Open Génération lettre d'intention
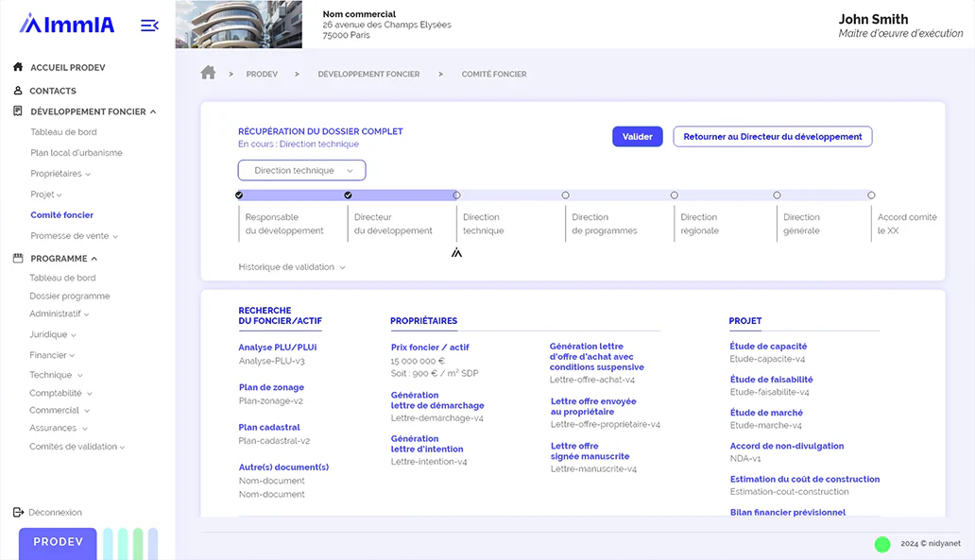 tap(427, 444)
